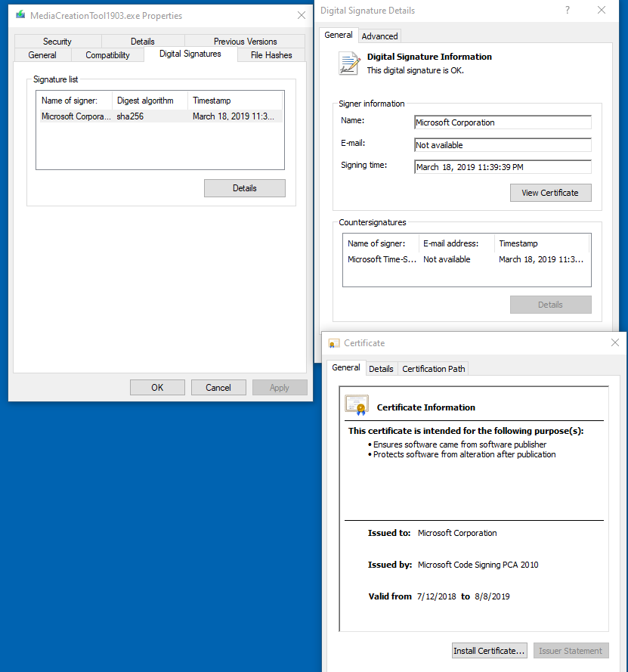Click the valid from date 7/12/2018
Image resolution: width=628 pixels, height=672 pixels.
[x=437, y=596]
